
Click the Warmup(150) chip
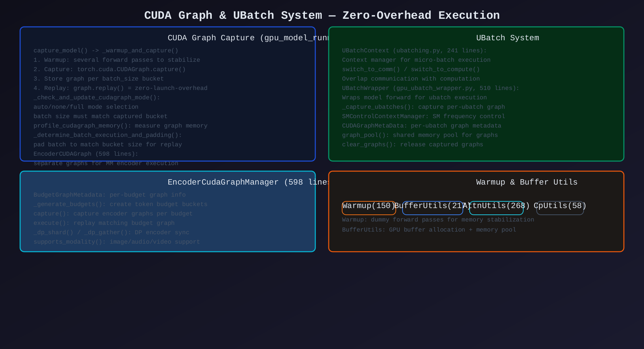click(x=369, y=208)
